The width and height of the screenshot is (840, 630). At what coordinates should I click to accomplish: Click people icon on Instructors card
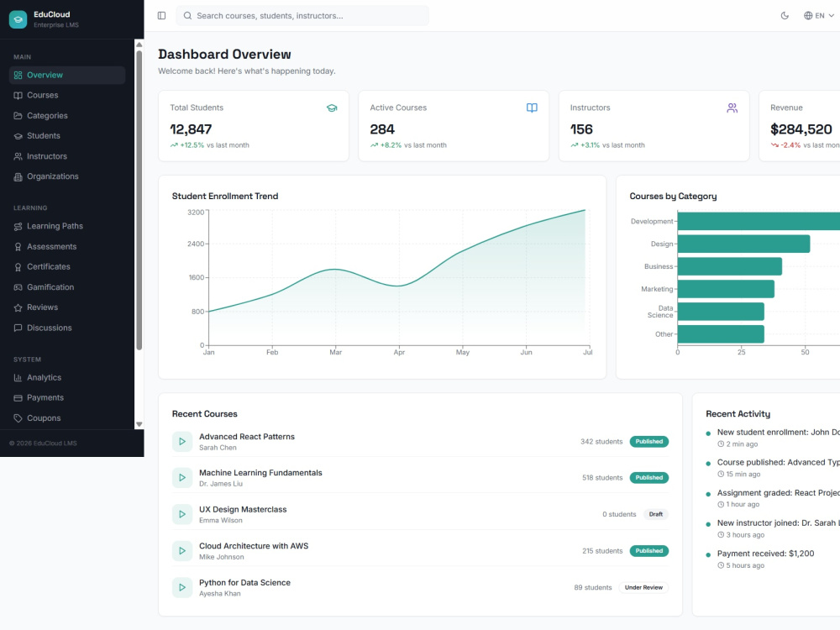point(732,108)
